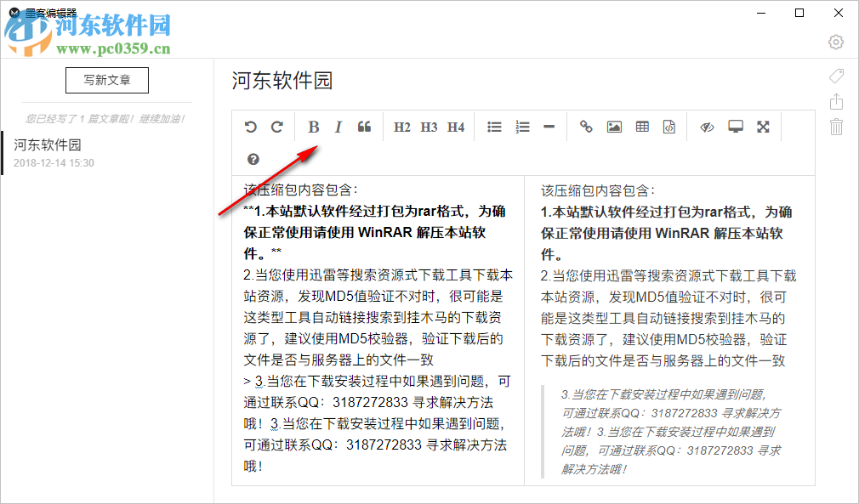Screen dimensions: 859x504
Task: Click the 写新文章 button to create article
Action: 106,80
